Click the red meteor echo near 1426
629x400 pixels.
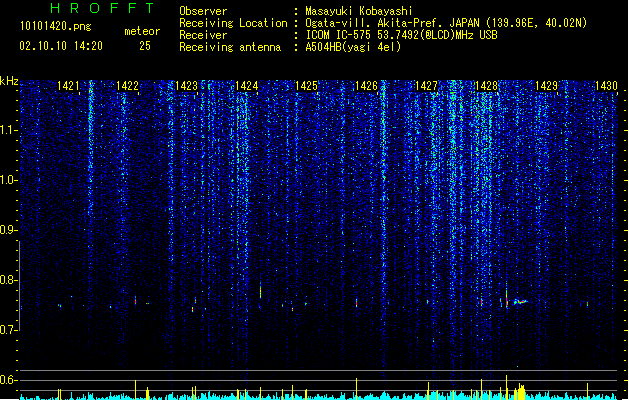click(356, 303)
